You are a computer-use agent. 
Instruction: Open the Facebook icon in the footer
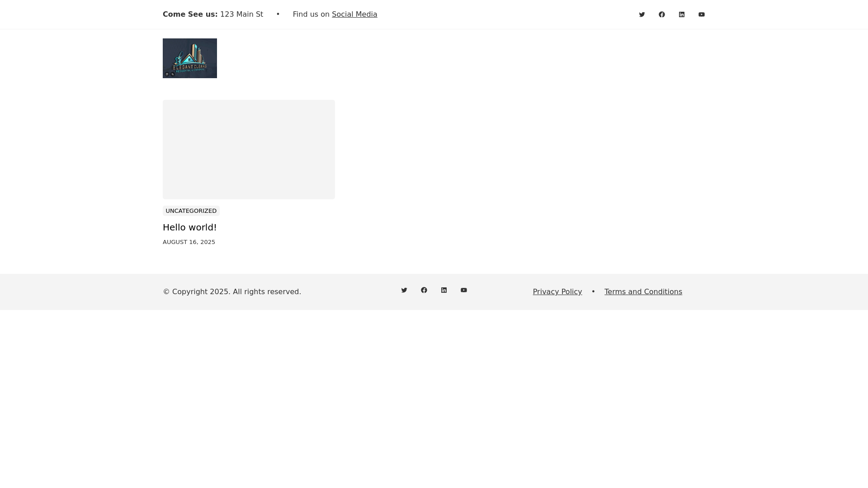(424, 290)
